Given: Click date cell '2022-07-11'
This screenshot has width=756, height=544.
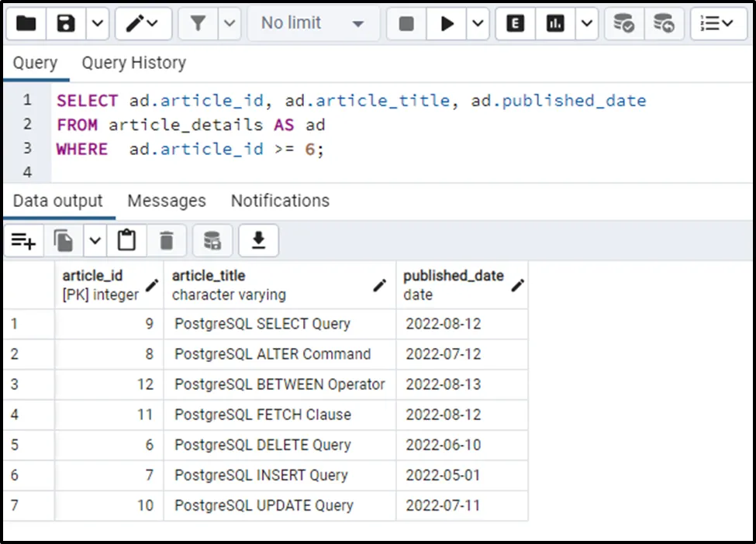Looking at the screenshot, I should (462, 505).
